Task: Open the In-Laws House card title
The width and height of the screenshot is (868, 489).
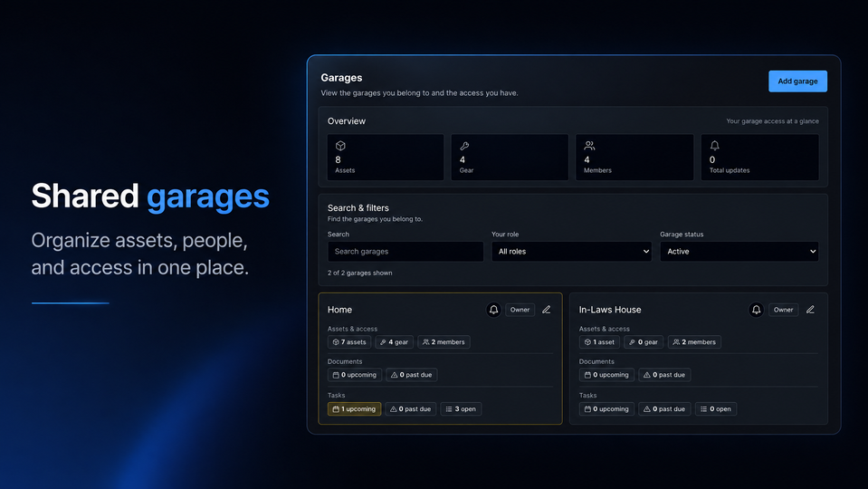Action: (610, 310)
